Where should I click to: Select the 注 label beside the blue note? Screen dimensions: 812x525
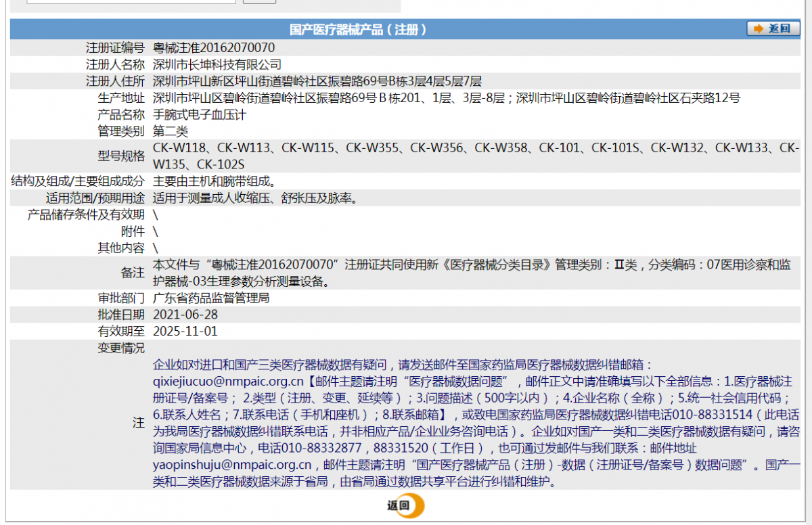click(x=139, y=423)
